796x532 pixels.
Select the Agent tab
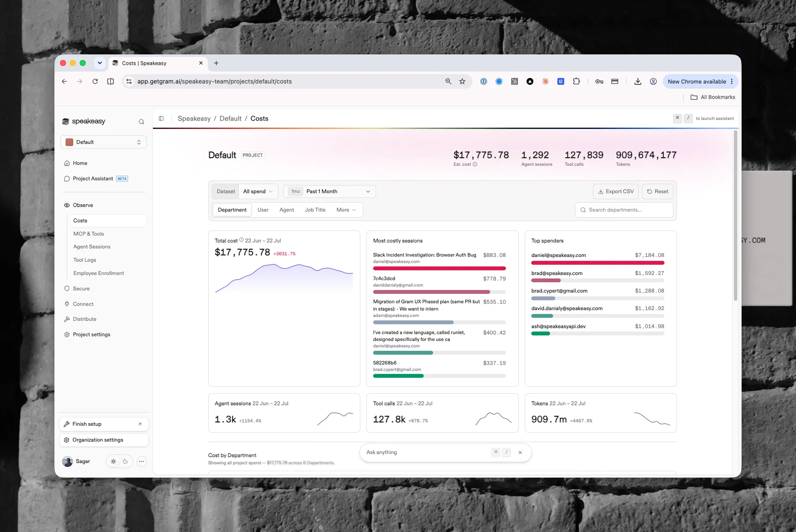[287, 210]
